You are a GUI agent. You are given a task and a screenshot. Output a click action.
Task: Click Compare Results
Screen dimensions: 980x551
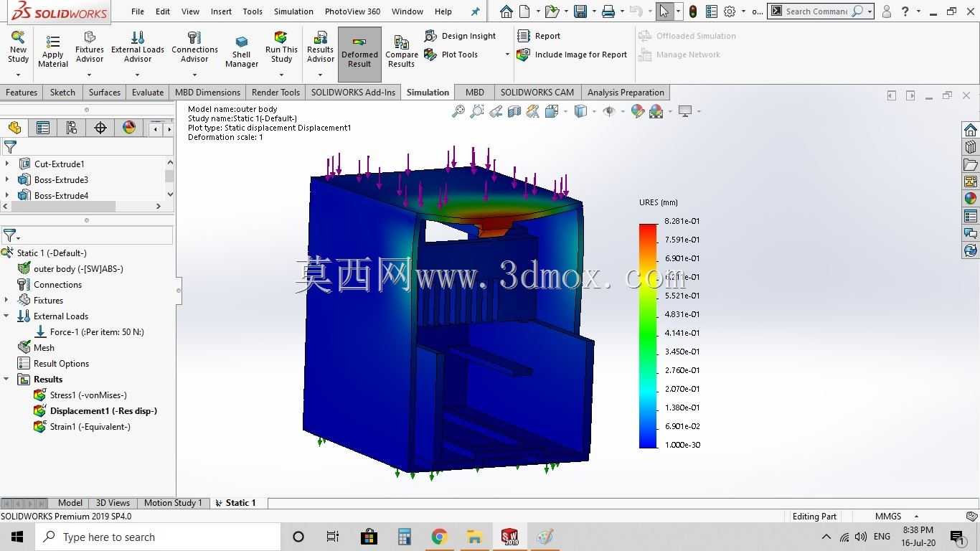point(402,52)
